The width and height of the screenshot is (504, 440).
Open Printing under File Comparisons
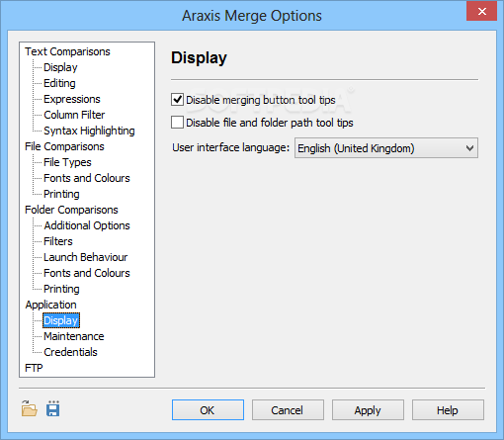61,194
